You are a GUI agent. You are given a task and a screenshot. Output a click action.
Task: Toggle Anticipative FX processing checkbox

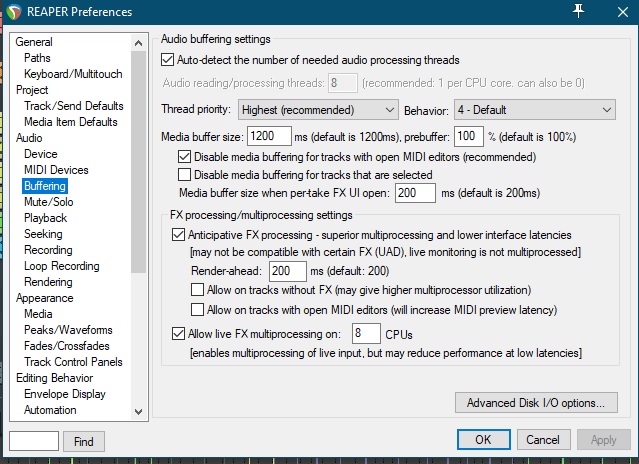click(178, 235)
